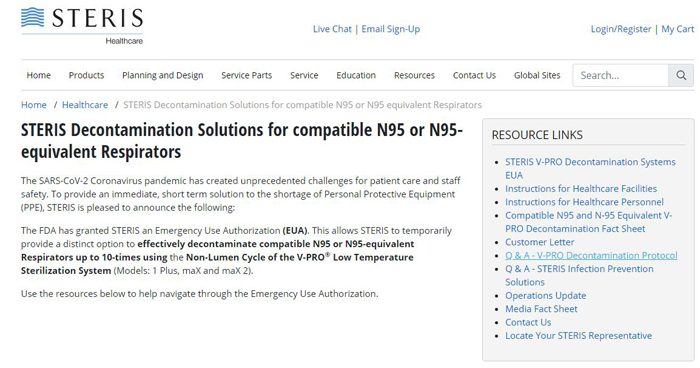This screenshot has height=368, width=700.
Task: Select Service Parts in navigation bar
Action: [x=246, y=75]
